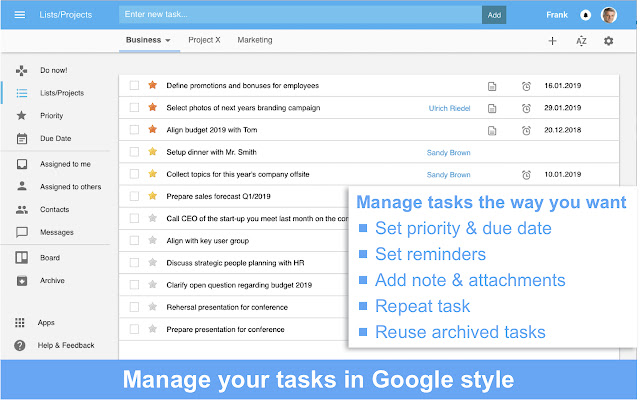Toggle priority star on Setup dinner task

click(x=153, y=151)
